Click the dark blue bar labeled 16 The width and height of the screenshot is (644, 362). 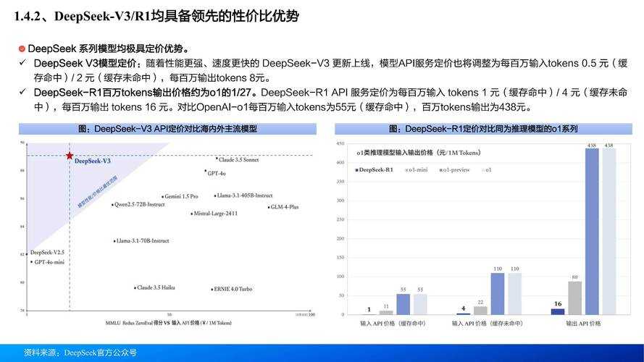point(558,311)
